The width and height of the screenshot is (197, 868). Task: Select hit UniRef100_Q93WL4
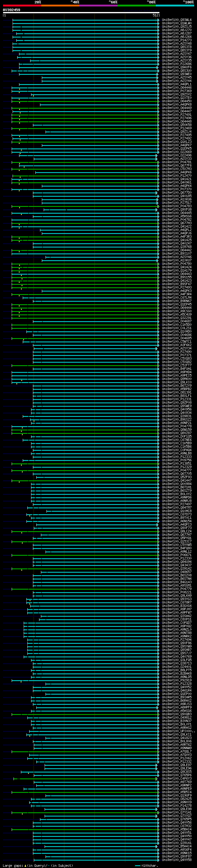click(177, 20)
